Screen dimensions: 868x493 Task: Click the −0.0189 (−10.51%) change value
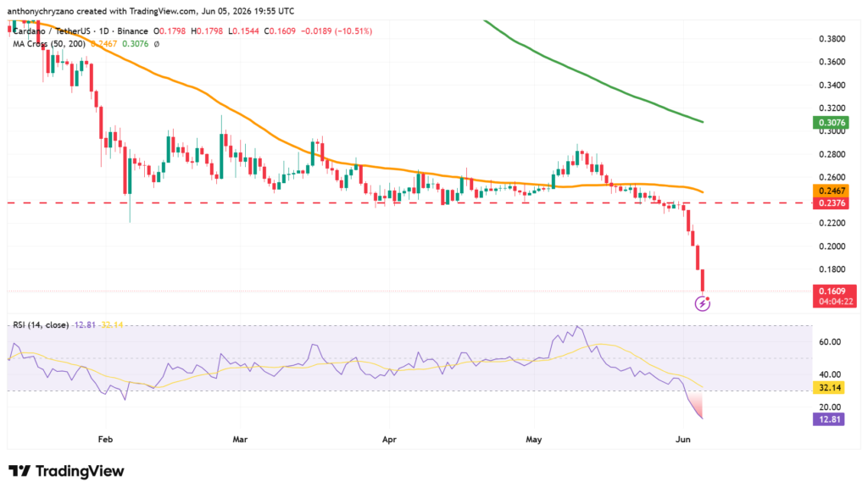point(336,31)
